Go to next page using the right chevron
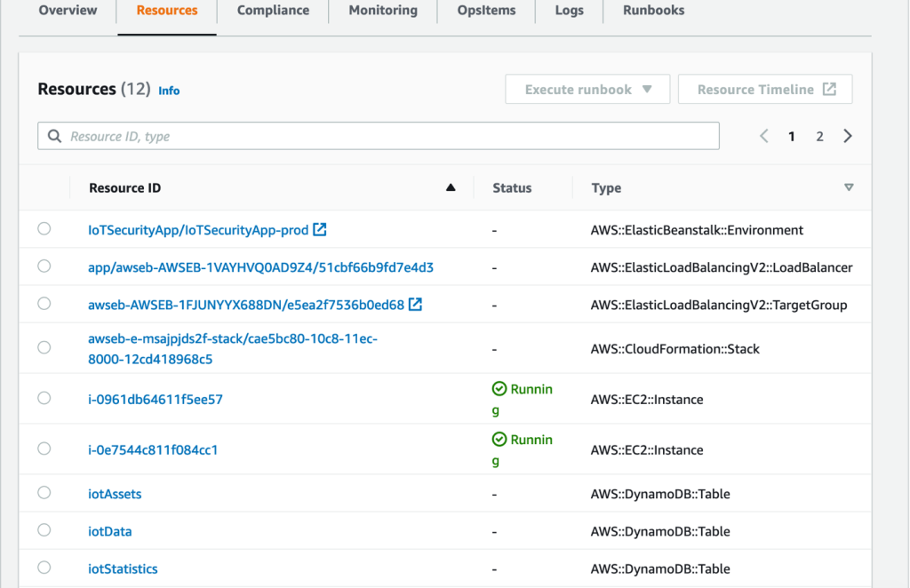The image size is (910, 588). [847, 135]
